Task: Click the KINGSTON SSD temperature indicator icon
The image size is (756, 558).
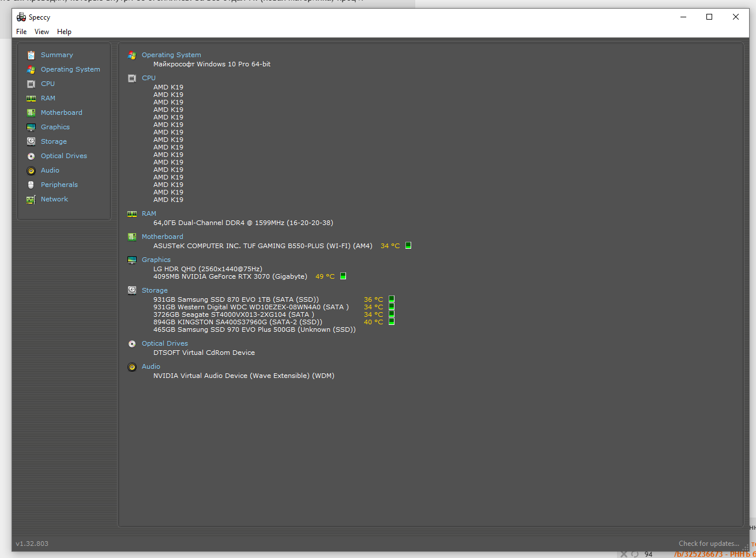Action: click(392, 321)
